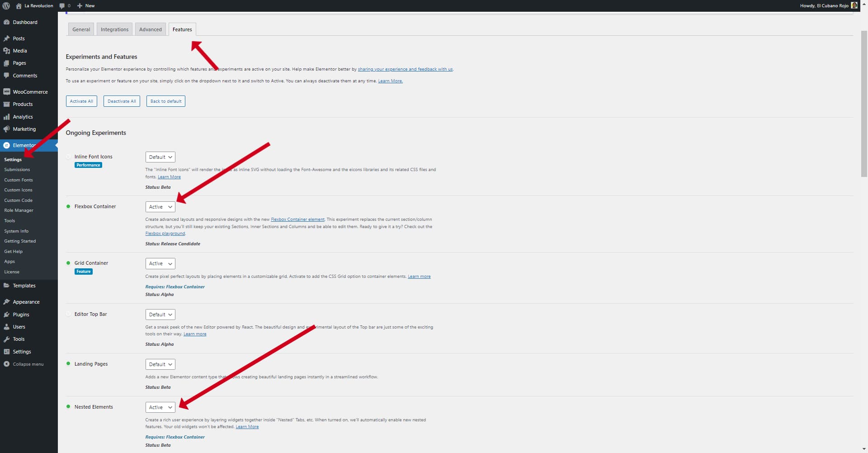Click the WooCommerce sidebar icon
Viewport: 868px width, 453px height.
click(x=6, y=92)
